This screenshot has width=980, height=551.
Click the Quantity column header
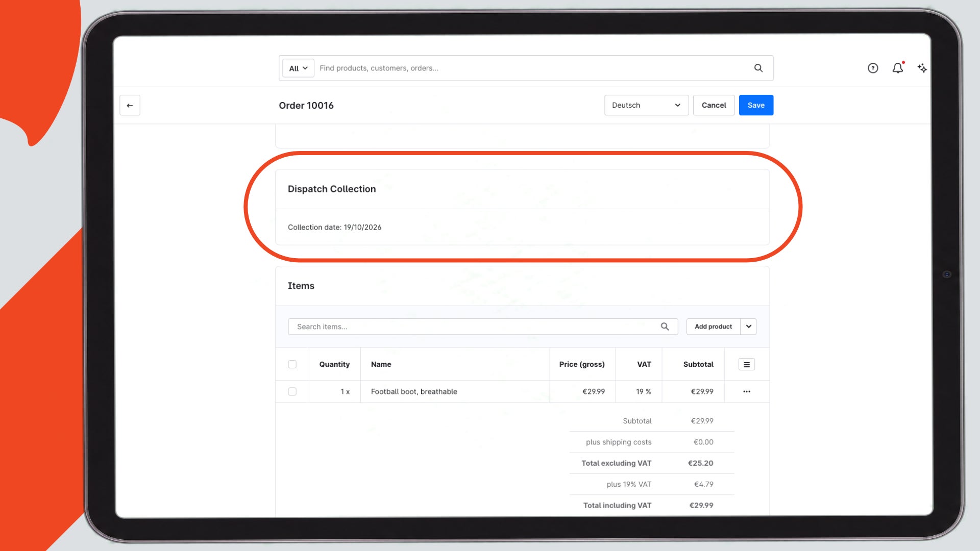[x=334, y=364]
